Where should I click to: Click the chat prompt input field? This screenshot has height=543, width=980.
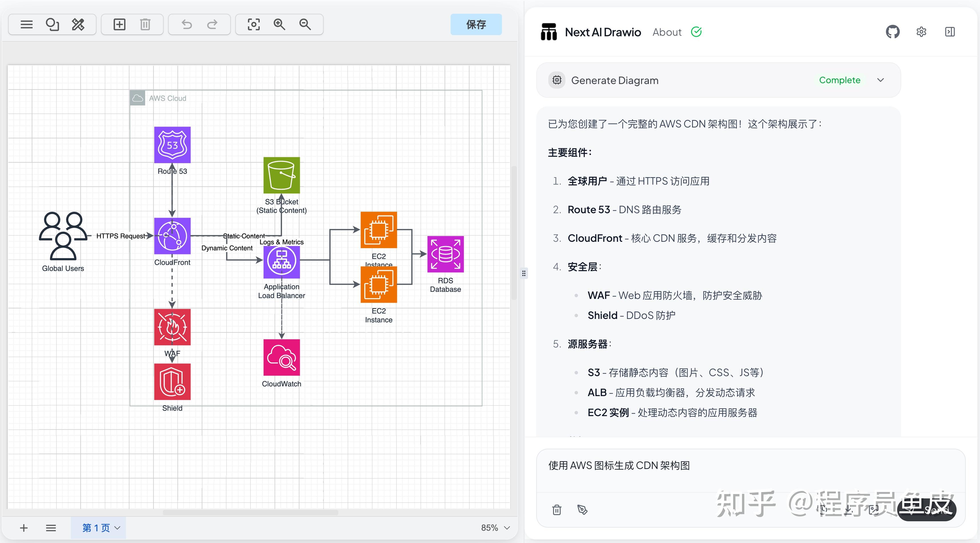[750, 470]
